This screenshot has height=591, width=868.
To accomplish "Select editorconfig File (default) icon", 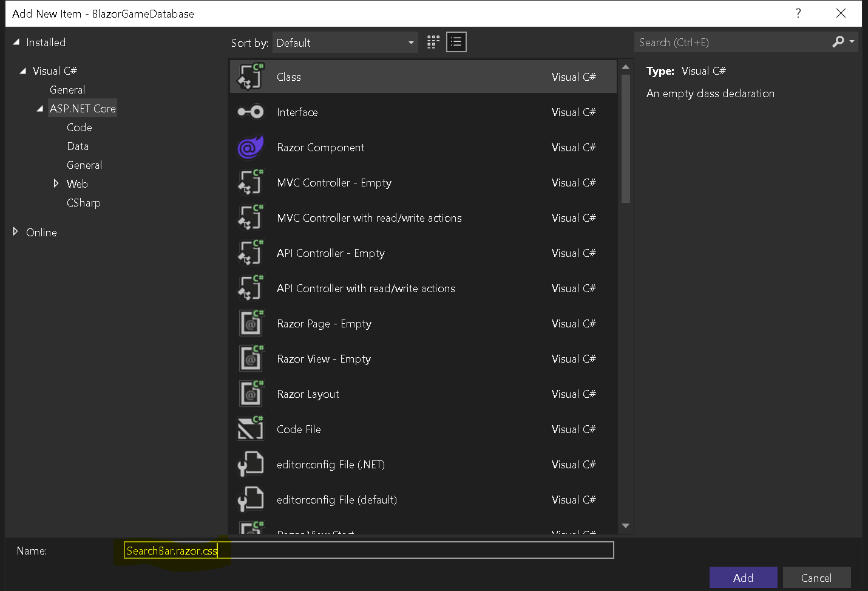I will tap(250, 499).
